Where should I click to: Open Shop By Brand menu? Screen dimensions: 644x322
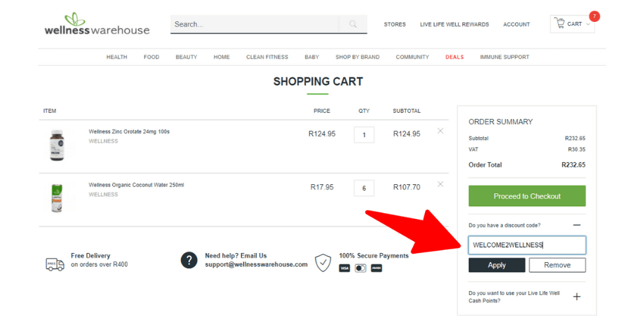point(357,57)
